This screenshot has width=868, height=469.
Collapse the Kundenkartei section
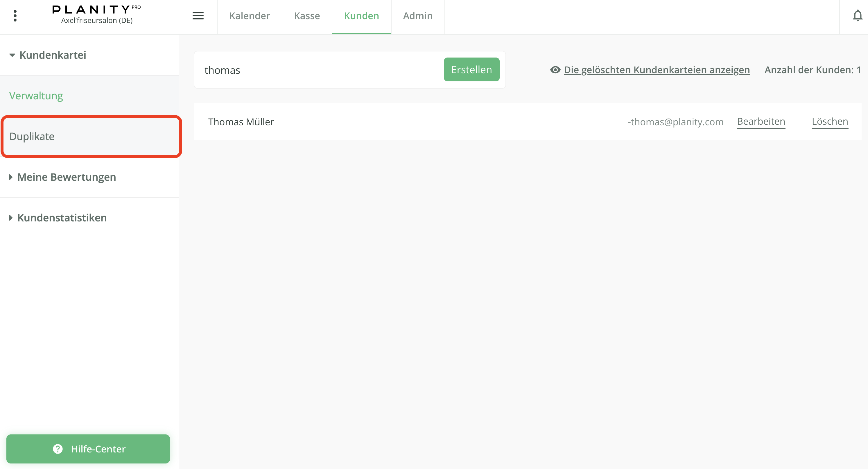coord(53,55)
